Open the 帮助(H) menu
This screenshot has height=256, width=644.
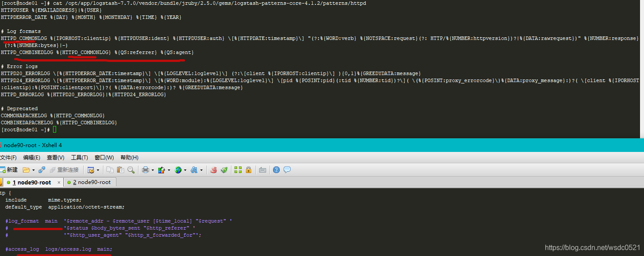129,158
